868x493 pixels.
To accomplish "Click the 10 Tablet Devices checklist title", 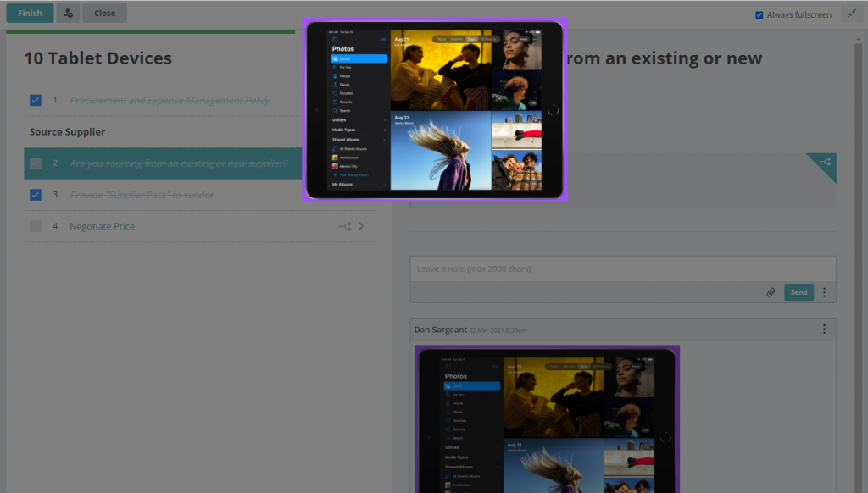I will coord(98,58).
